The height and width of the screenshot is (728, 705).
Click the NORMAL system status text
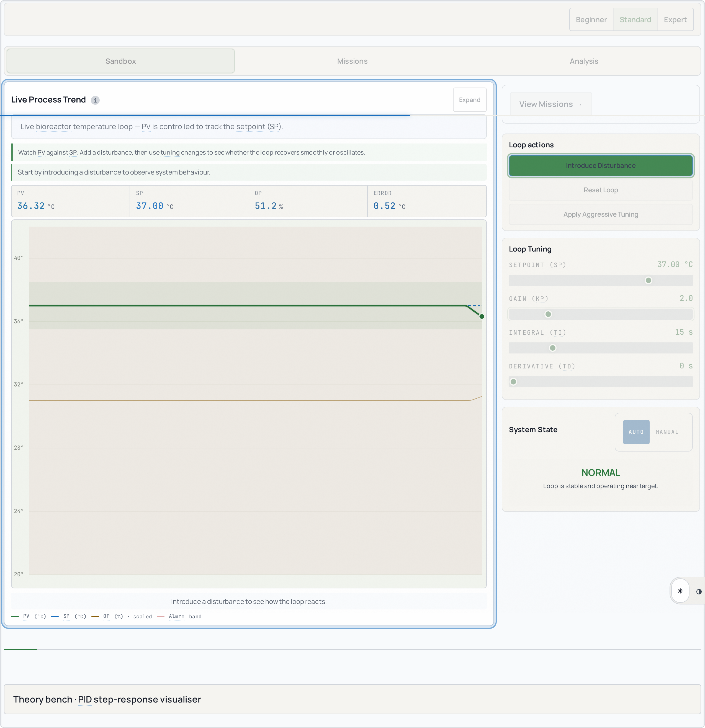[601, 473]
